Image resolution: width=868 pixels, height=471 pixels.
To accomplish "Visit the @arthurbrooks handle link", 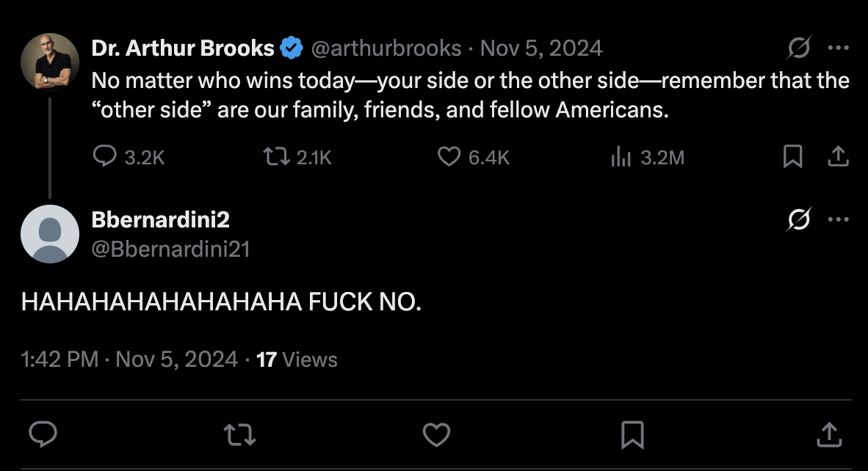I will [386, 48].
